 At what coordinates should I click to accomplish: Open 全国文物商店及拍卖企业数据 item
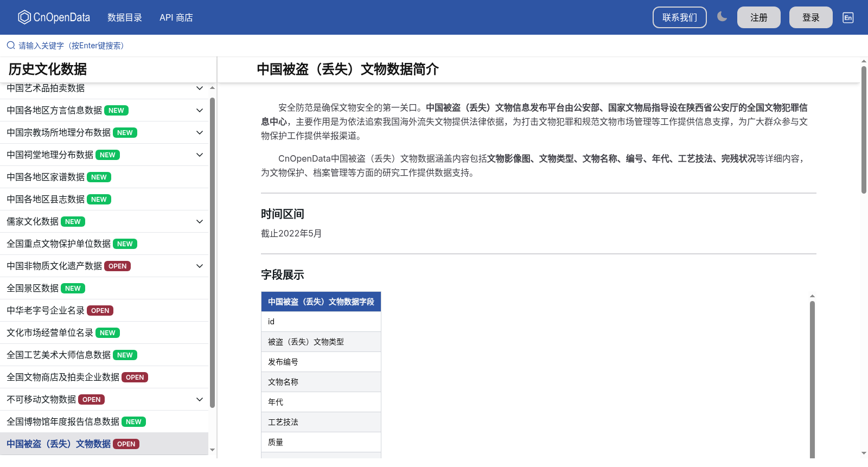click(x=104, y=377)
